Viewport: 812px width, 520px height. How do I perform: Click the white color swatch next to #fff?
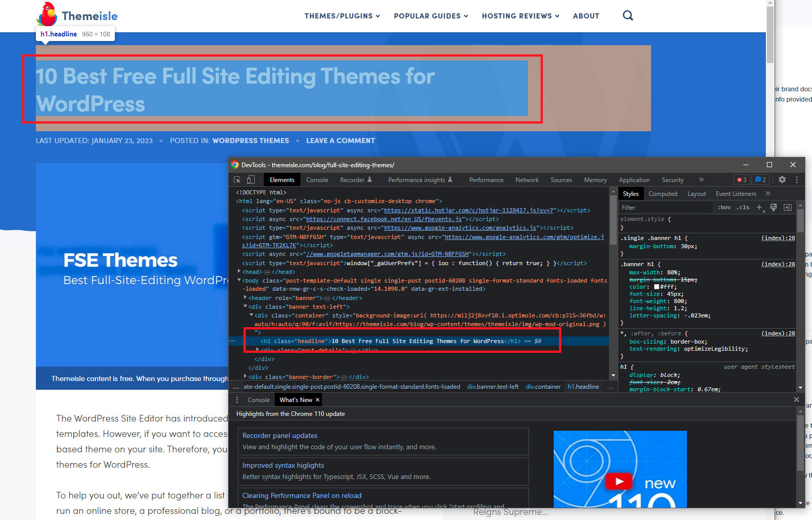657,287
